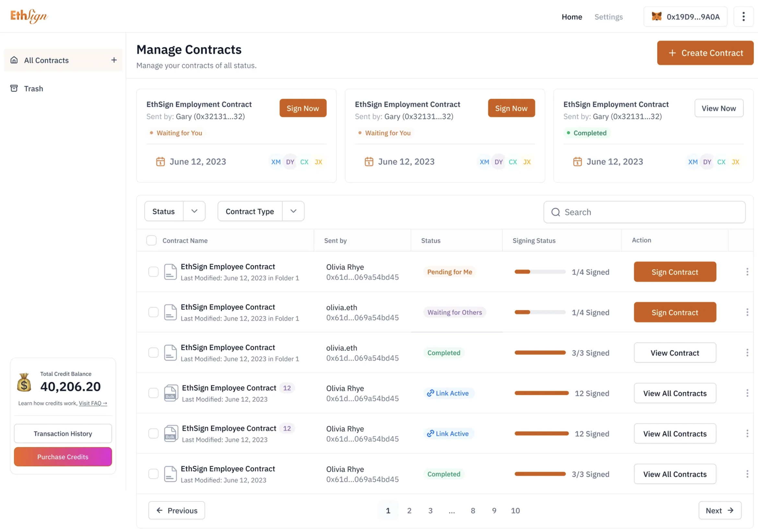Open the Contract Type dropdown arrow
This screenshot has width=758, height=532.
(293, 212)
